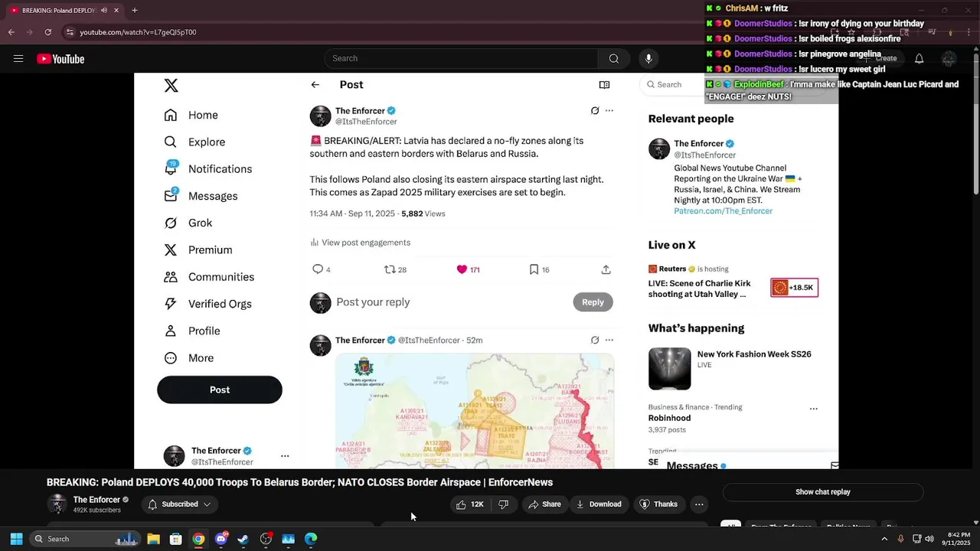
Task: Open Steam from the taskbar
Action: tap(243, 539)
